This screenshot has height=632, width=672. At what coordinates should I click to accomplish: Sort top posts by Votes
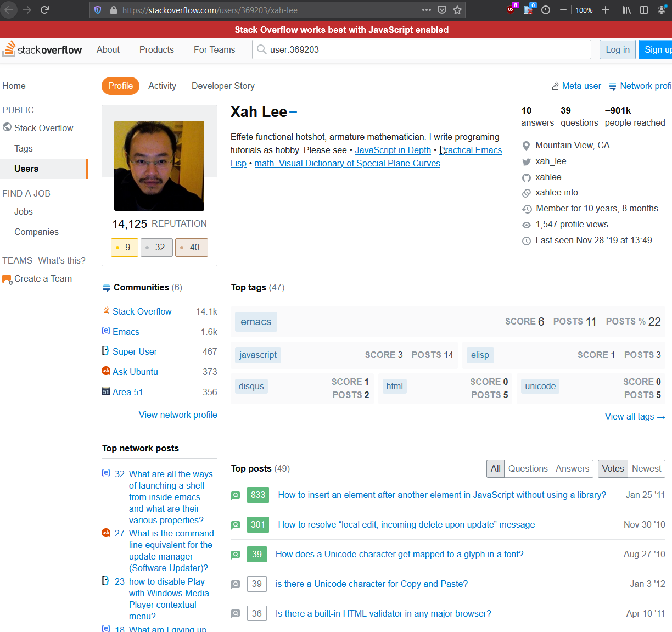click(613, 468)
